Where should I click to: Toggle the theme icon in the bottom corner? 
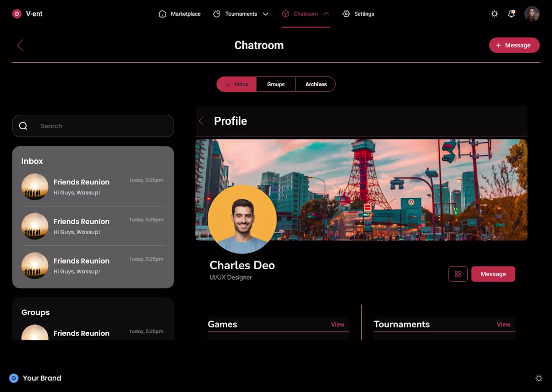(539, 378)
